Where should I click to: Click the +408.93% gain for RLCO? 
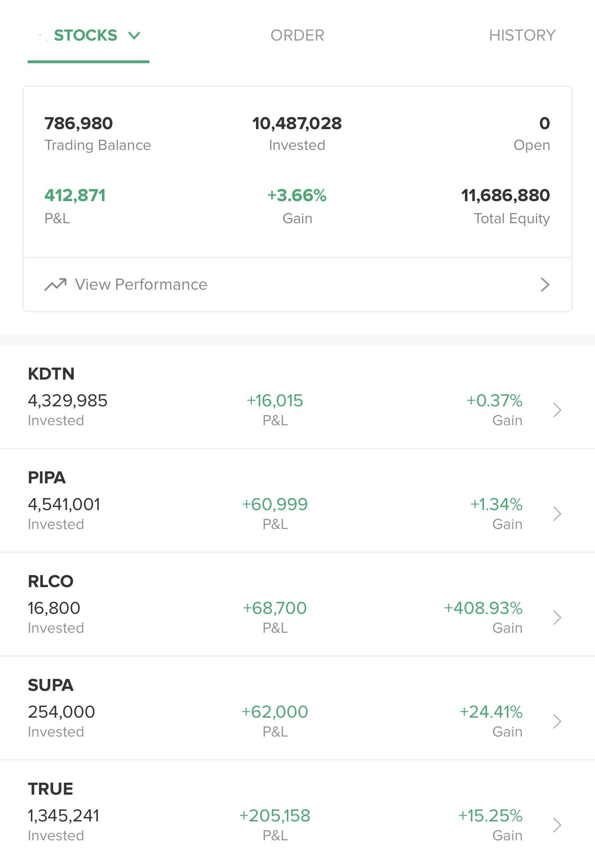pyautogui.click(x=483, y=608)
